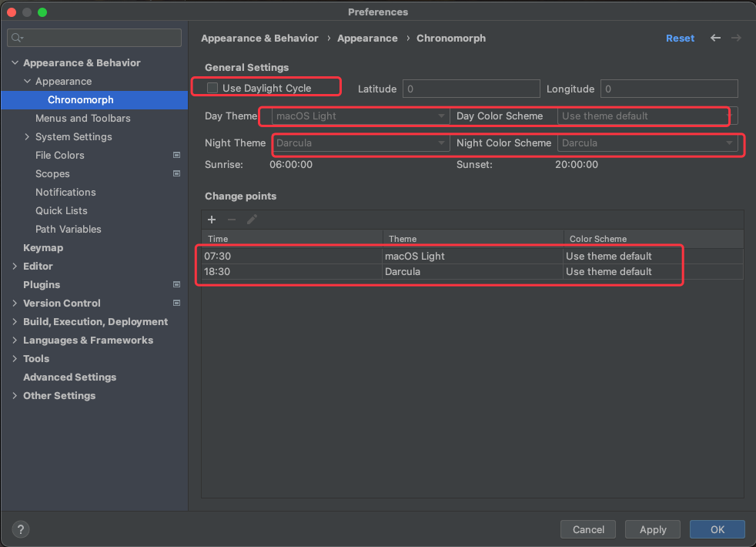Open Quick Lists settings

tap(62, 210)
